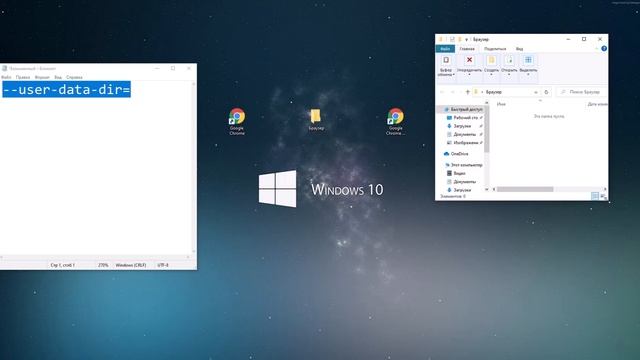This screenshot has width=640, height=360.
Task: Go up one folder level in Explorer
Action: pyautogui.click(x=468, y=92)
